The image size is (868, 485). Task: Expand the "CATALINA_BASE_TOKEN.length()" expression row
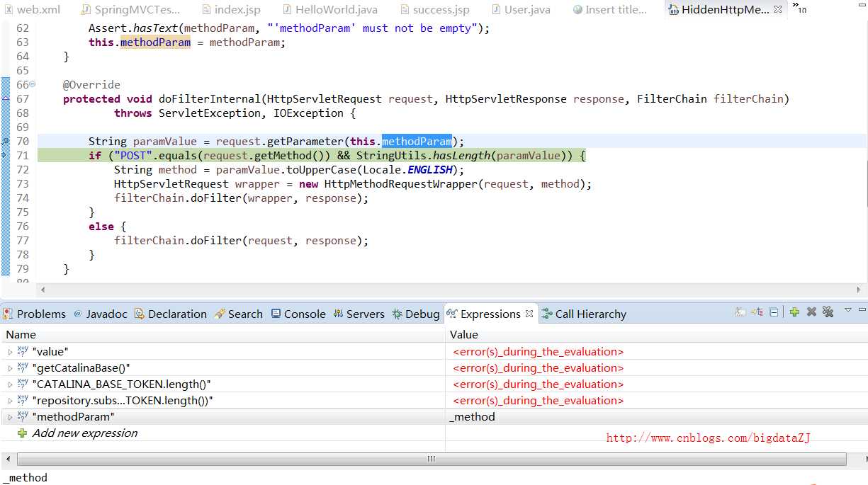pos(10,384)
